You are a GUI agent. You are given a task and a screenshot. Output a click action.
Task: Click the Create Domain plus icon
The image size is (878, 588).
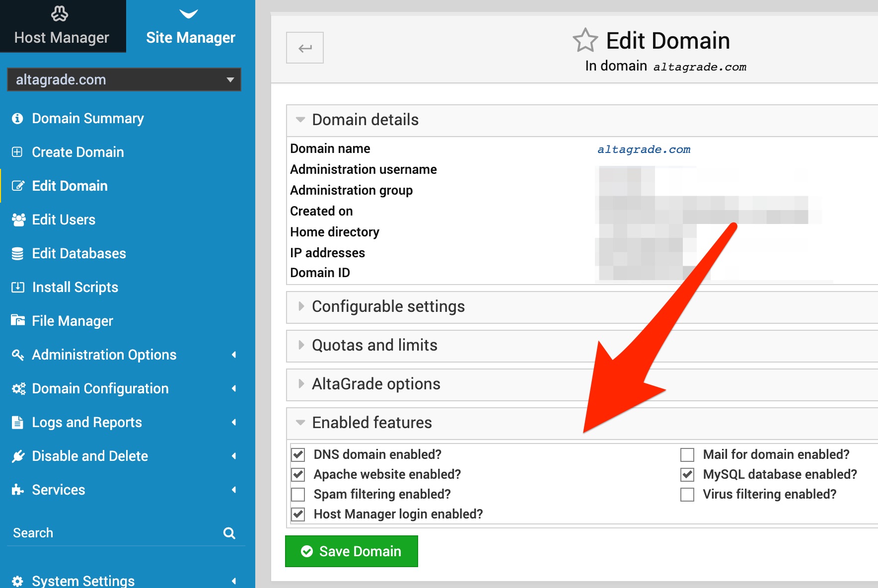(17, 152)
